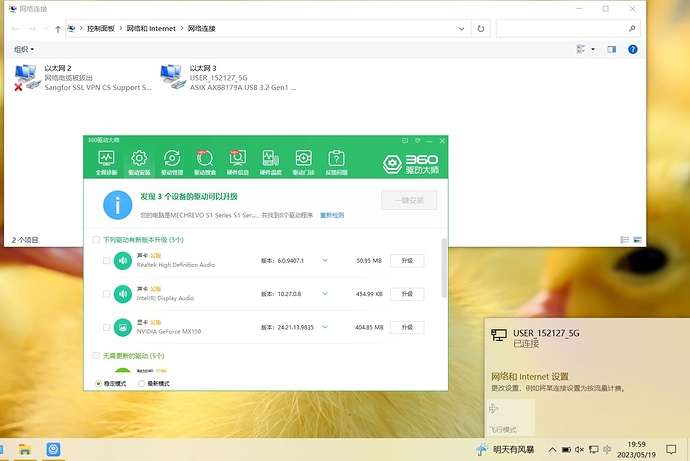690x461 pixels.
Task: Click the 重新检测 link
Action: 332,215
